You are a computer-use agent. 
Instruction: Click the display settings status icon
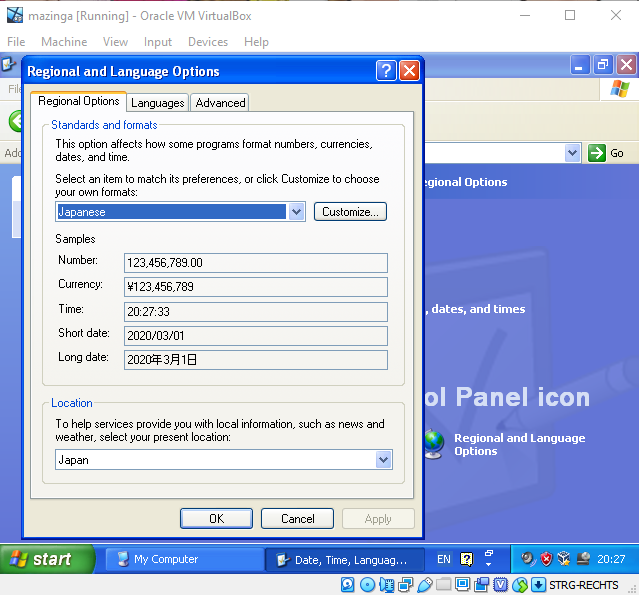(x=463, y=585)
